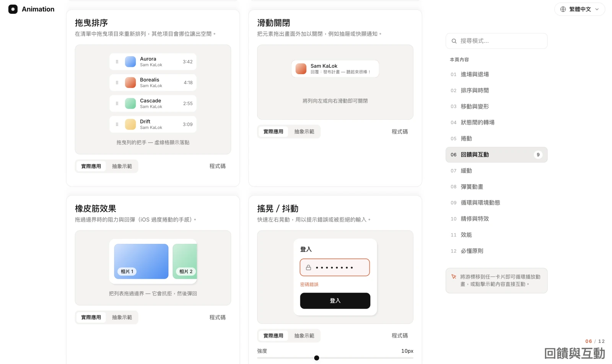Click the lock icon in password field
Screen dimensions: 612x364
tap(308, 268)
